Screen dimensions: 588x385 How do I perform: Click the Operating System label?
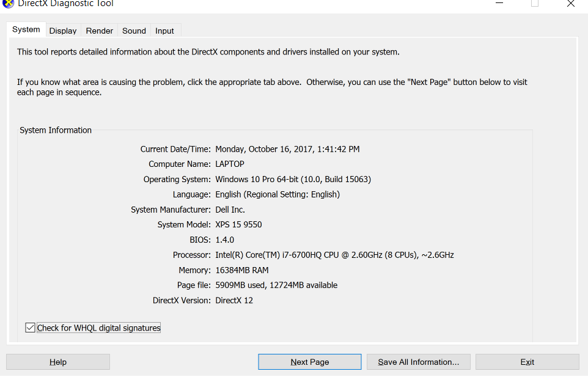click(177, 179)
